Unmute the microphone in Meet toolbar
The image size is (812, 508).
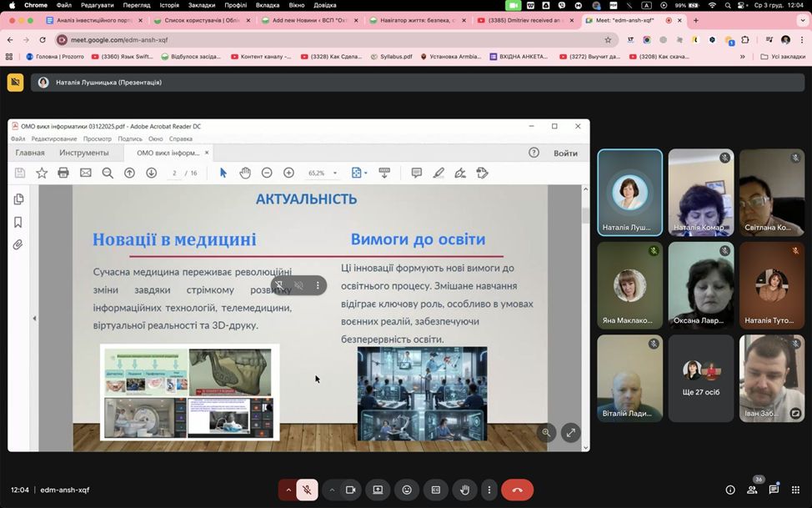(307, 490)
